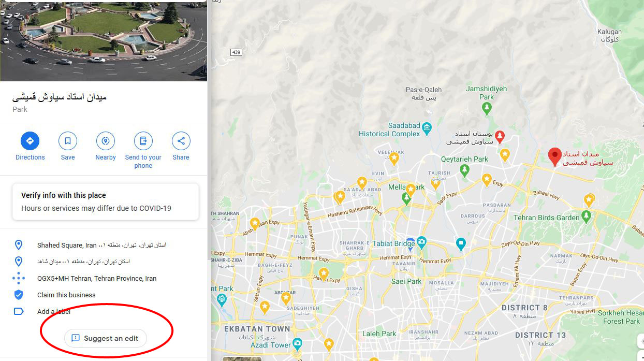Click the Hours or services may differ text

coord(96,208)
